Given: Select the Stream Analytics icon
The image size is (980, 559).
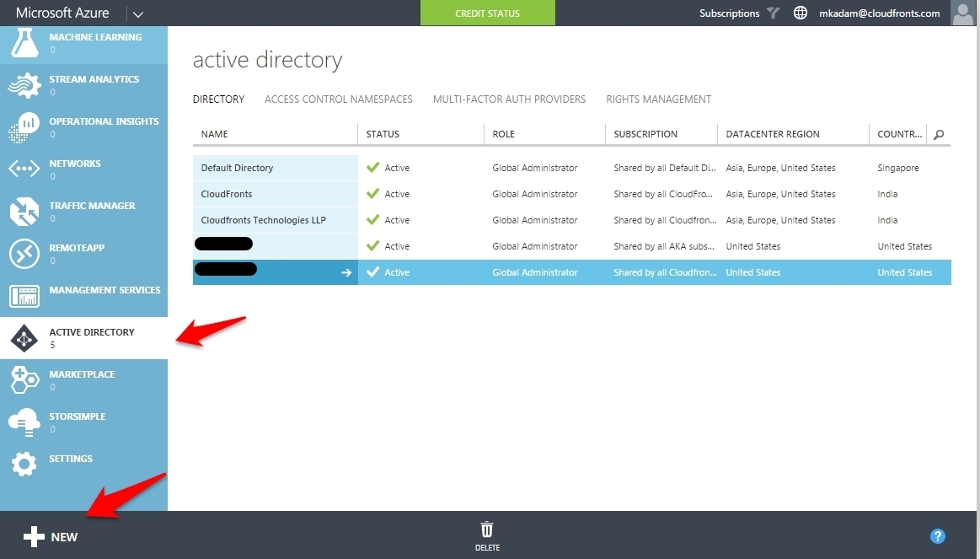Looking at the screenshot, I should tap(24, 85).
